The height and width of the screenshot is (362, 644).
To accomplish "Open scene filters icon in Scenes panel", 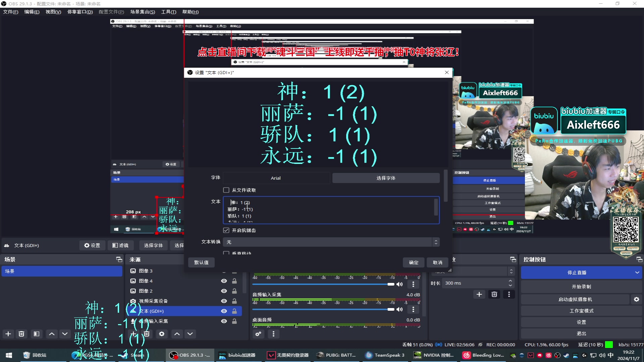I will pyautogui.click(x=37, y=334).
